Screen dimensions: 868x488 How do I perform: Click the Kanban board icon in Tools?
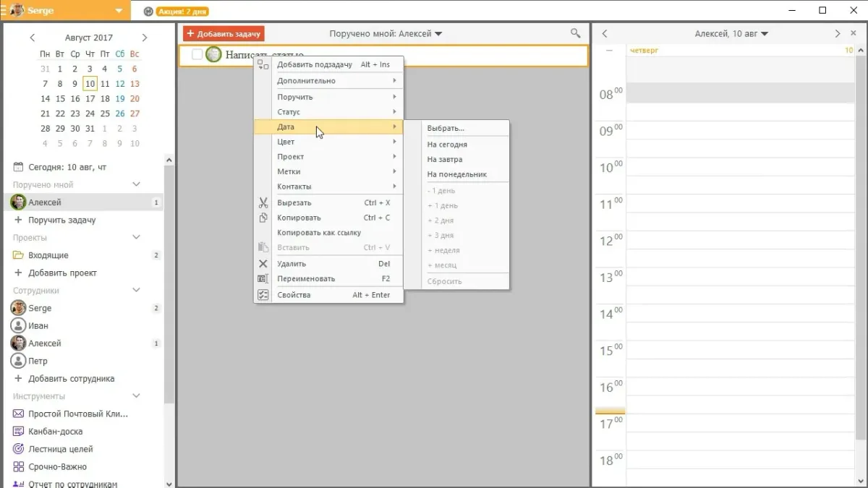click(x=19, y=432)
